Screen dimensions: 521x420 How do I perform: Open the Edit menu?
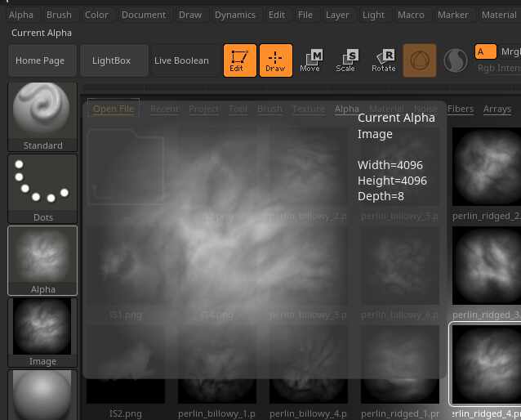[x=277, y=15]
